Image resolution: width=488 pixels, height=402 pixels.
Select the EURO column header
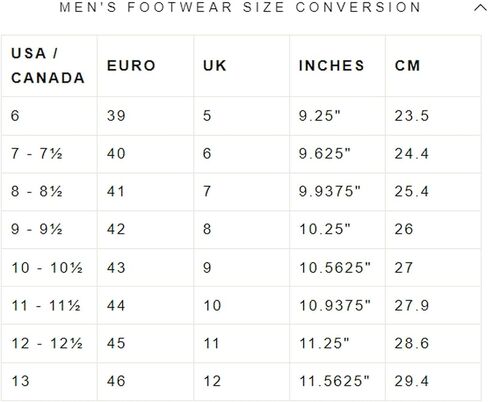(145, 66)
